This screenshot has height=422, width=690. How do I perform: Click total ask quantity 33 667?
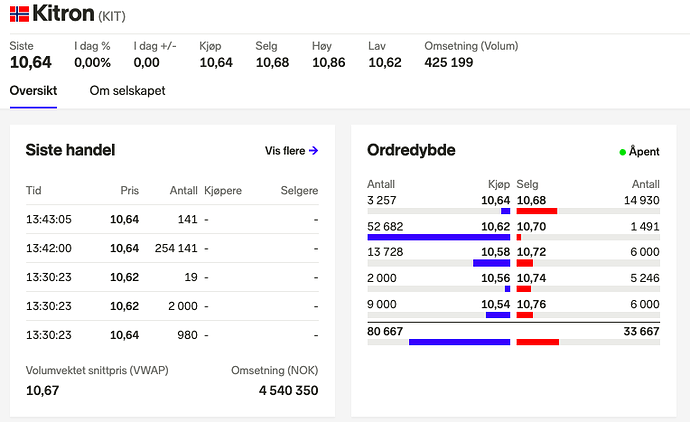point(642,331)
